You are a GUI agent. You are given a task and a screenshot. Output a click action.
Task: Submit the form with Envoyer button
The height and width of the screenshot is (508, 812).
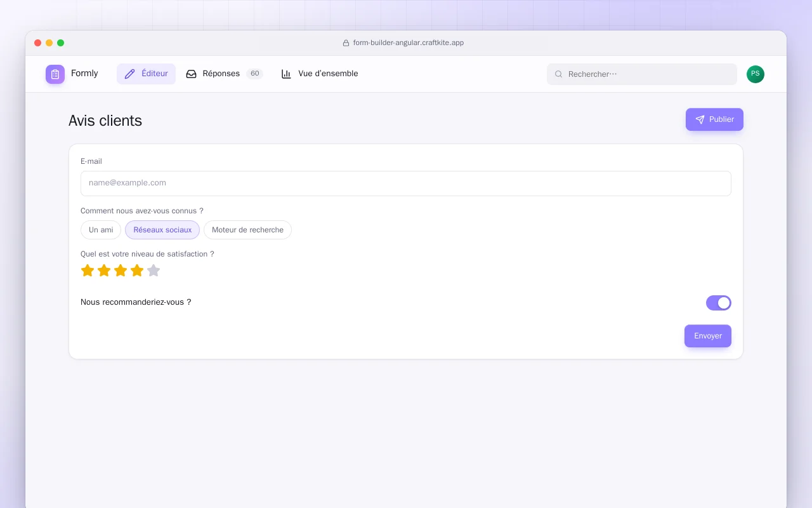click(x=708, y=336)
